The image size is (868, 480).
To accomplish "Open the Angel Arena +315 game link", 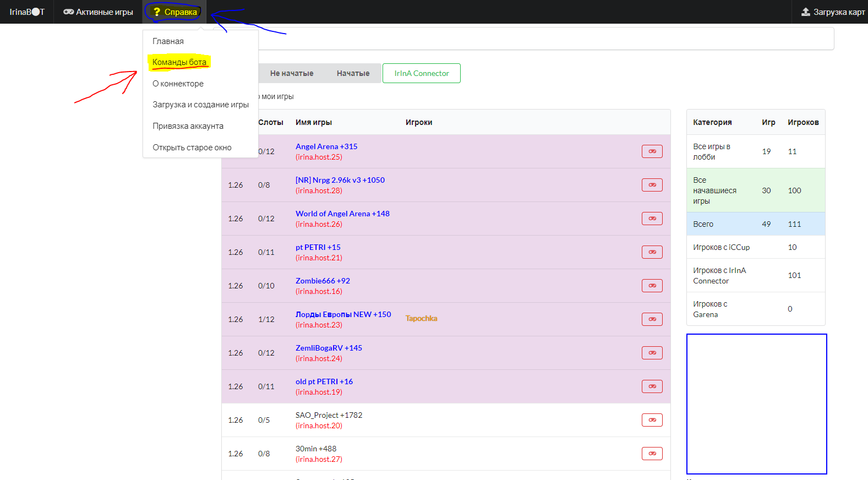I will (326, 146).
